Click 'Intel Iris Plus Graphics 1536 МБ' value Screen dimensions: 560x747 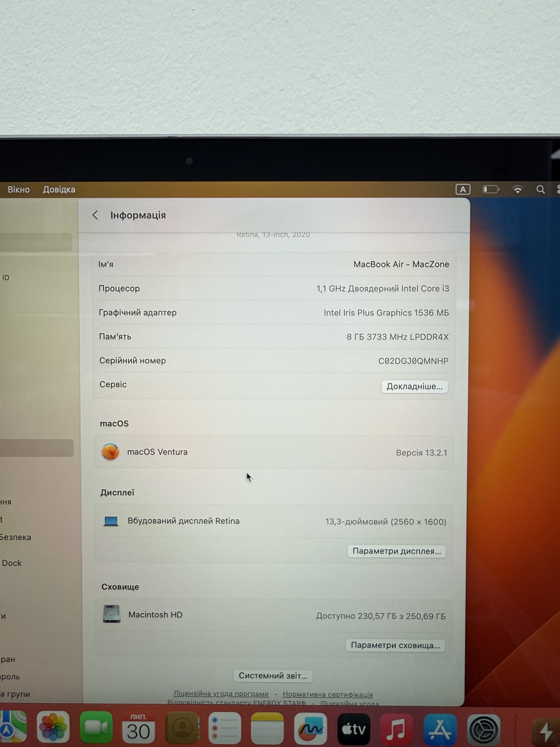click(x=386, y=313)
